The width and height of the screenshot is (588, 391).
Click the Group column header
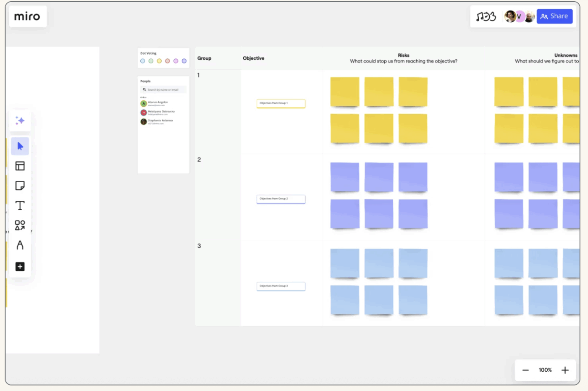click(x=205, y=58)
